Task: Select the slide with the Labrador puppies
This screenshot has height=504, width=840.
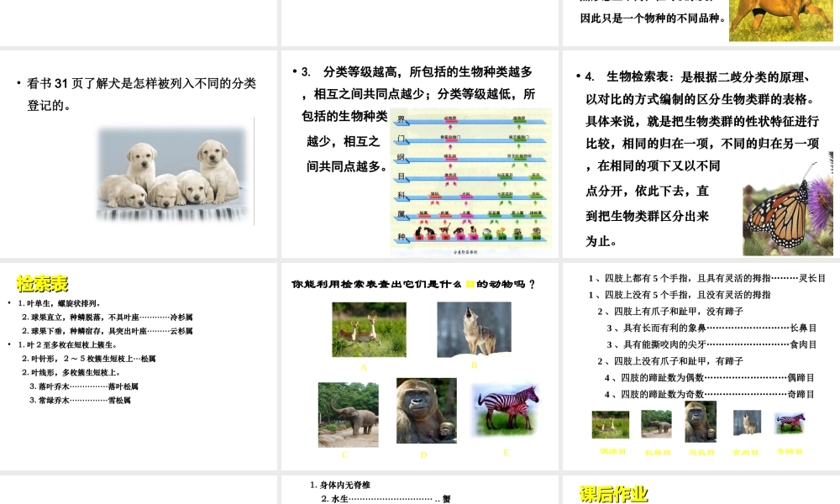Action: tap(139, 154)
